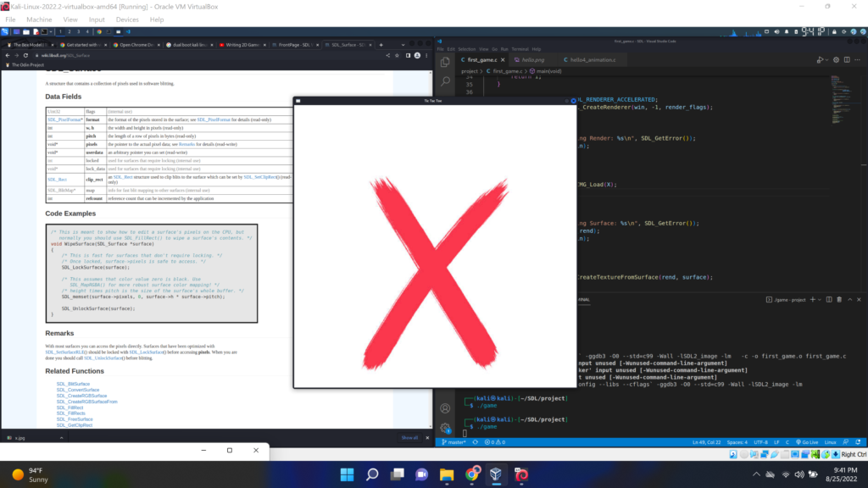Follow the SDL_PixelFormat link in Data Fields table

(64, 119)
